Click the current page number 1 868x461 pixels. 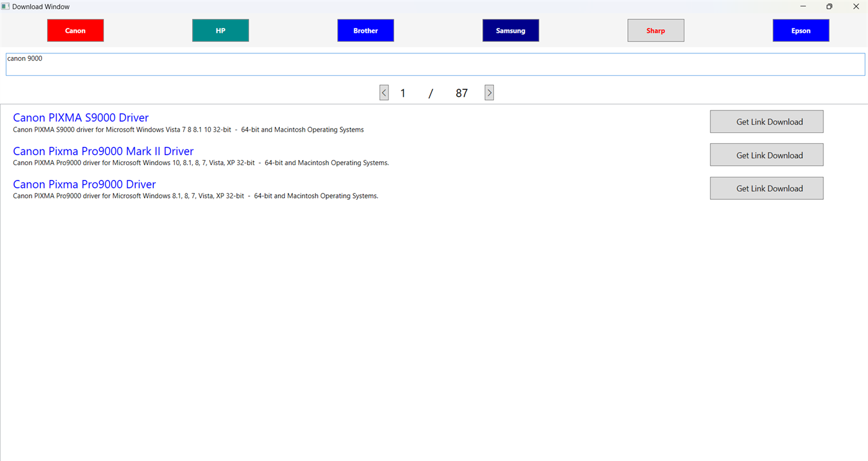403,92
